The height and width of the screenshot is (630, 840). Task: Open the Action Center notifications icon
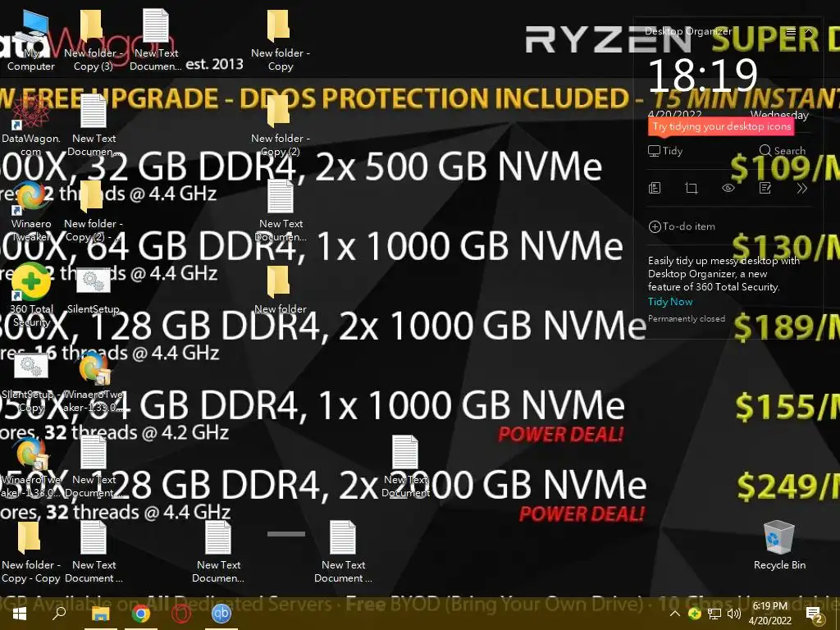(x=815, y=614)
